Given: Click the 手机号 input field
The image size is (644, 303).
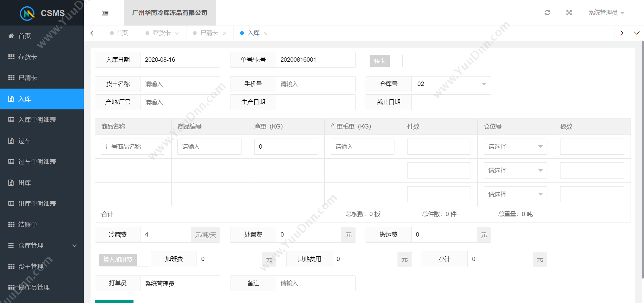Looking at the screenshot, I should (x=315, y=84).
